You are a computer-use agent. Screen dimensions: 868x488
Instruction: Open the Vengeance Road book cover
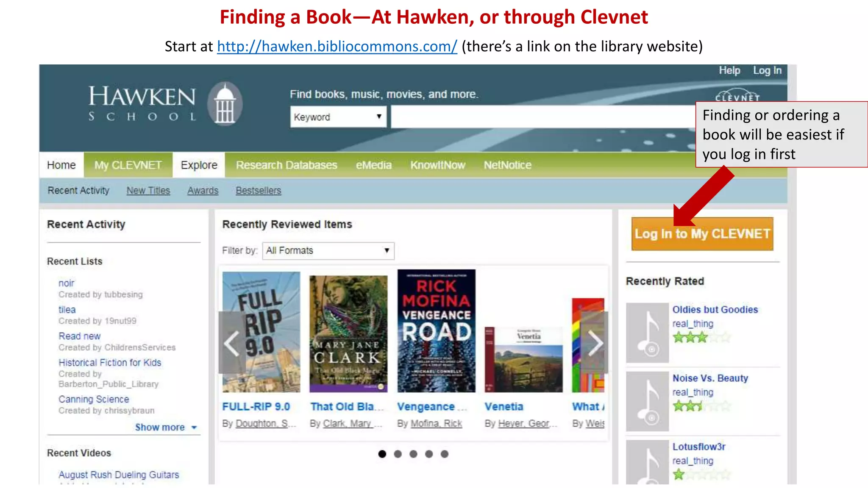(436, 331)
